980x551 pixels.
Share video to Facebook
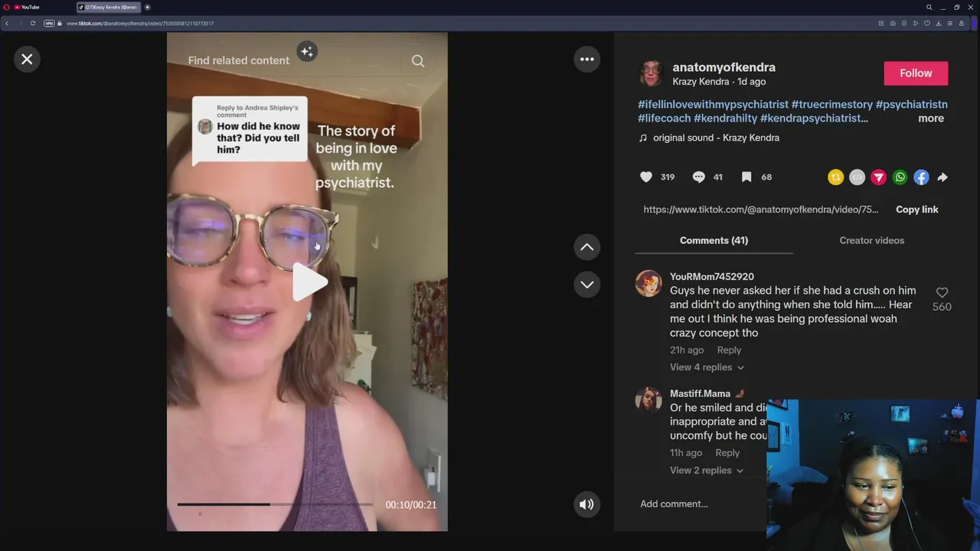pyautogui.click(x=921, y=177)
